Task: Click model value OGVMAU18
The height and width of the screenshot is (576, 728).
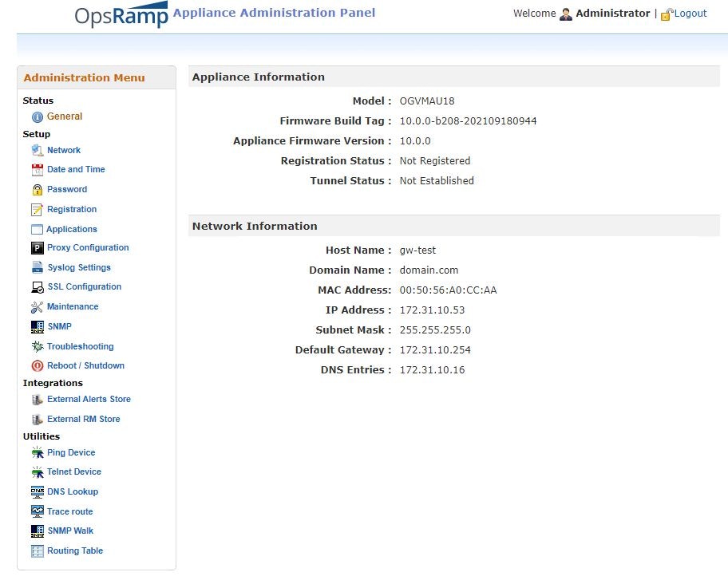Action: [x=427, y=101]
